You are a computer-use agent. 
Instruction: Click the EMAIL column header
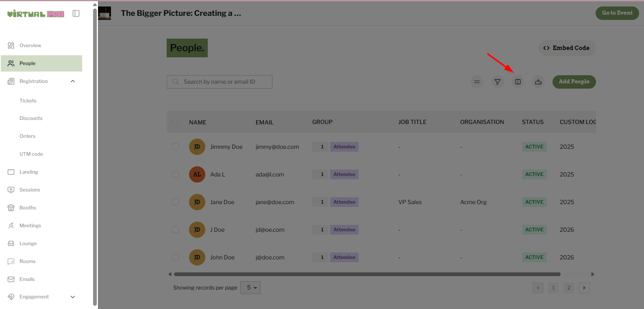pos(265,122)
